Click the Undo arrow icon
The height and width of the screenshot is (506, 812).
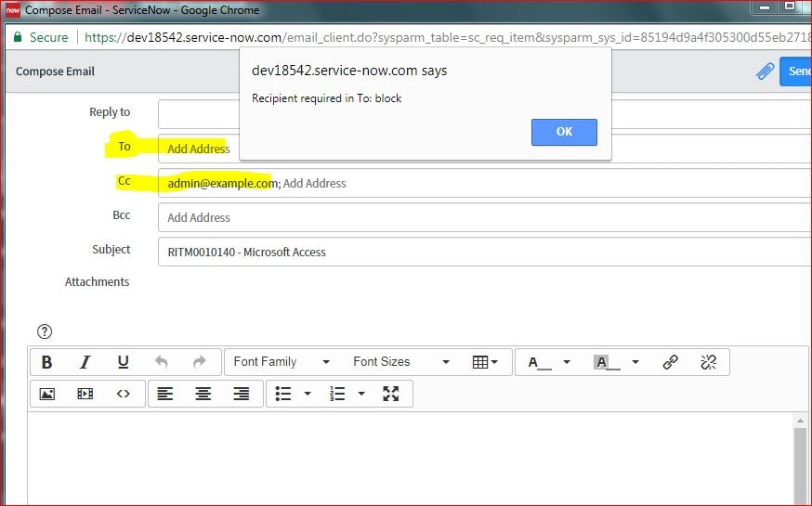pyautogui.click(x=161, y=362)
